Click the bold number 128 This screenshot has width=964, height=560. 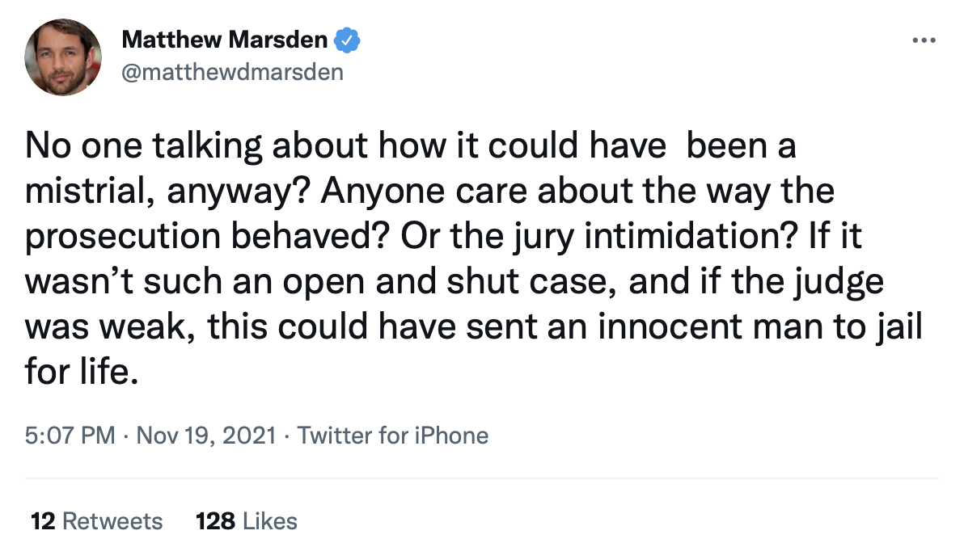[215, 521]
